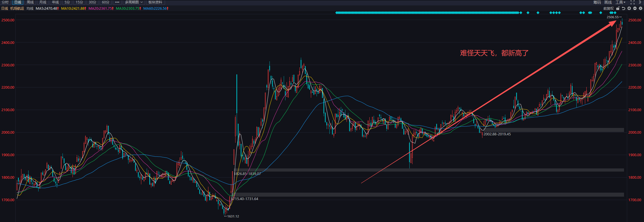Open the 均线 indicator selector

(30, 9)
